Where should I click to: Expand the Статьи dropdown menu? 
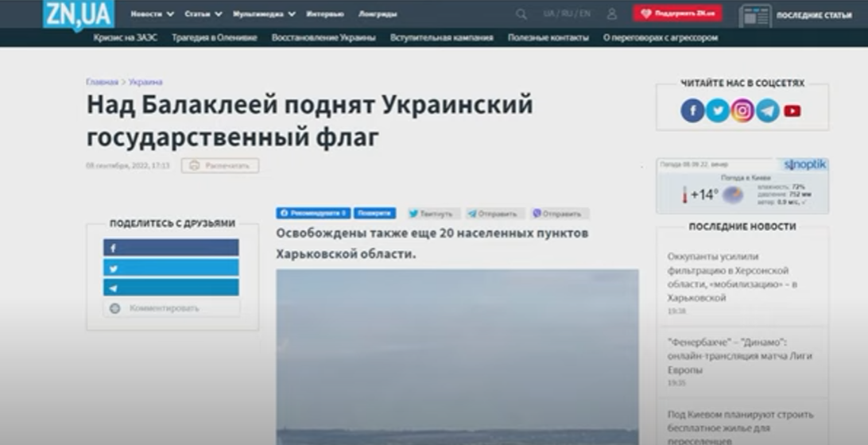point(203,14)
